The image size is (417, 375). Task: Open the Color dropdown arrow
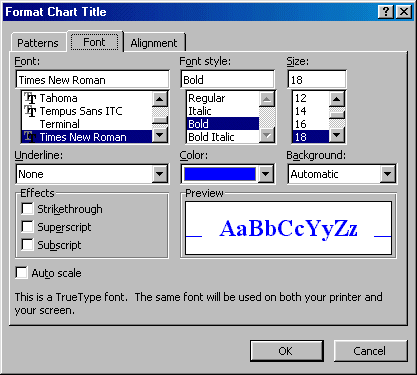click(x=266, y=174)
